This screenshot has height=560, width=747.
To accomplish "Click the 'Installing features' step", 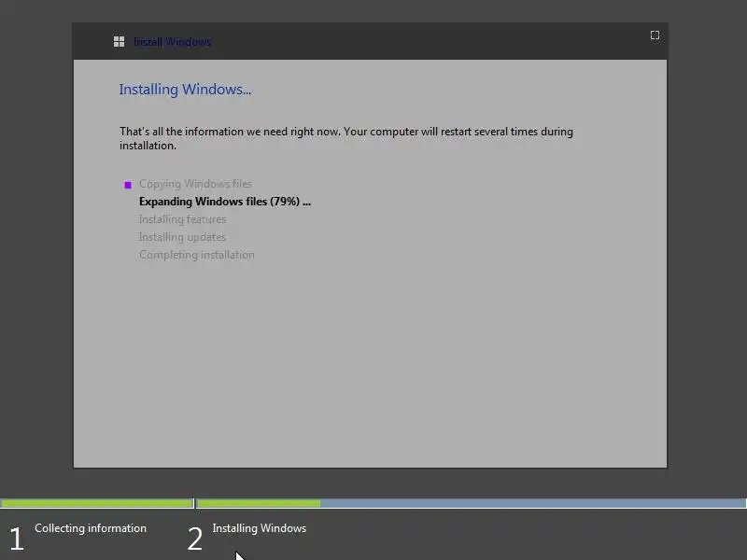I will (x=182, y=219).
